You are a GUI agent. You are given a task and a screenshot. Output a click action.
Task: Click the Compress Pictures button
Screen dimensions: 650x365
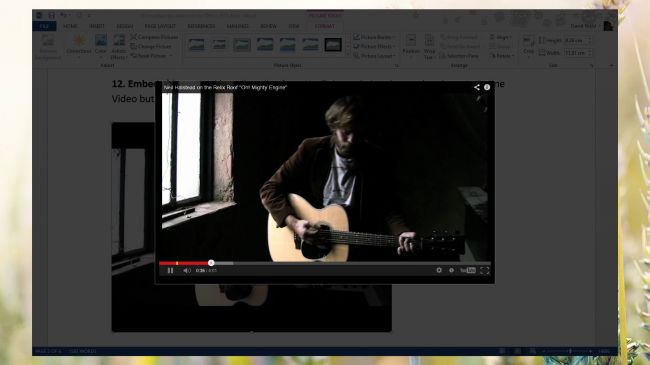(x=154, y=37)
